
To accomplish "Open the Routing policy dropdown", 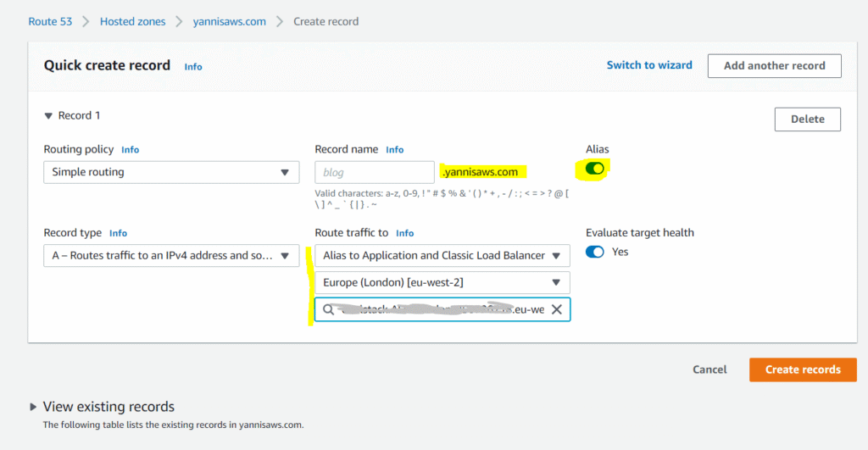I will coord(171,172).
